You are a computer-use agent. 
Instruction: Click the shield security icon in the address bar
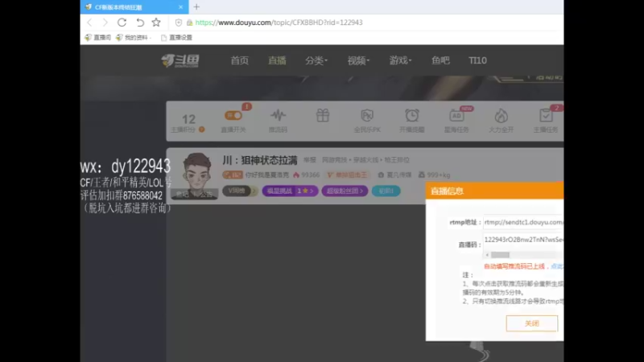click(179, 23)
